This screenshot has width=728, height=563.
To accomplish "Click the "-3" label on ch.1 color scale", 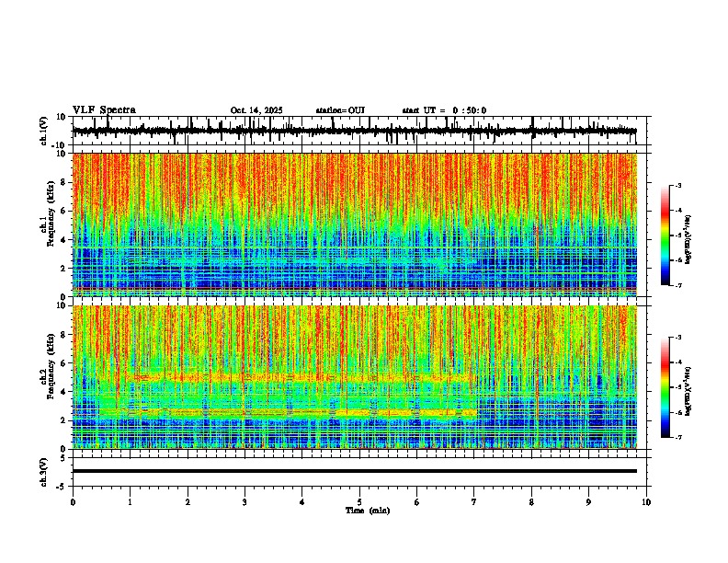I will 678,185.
